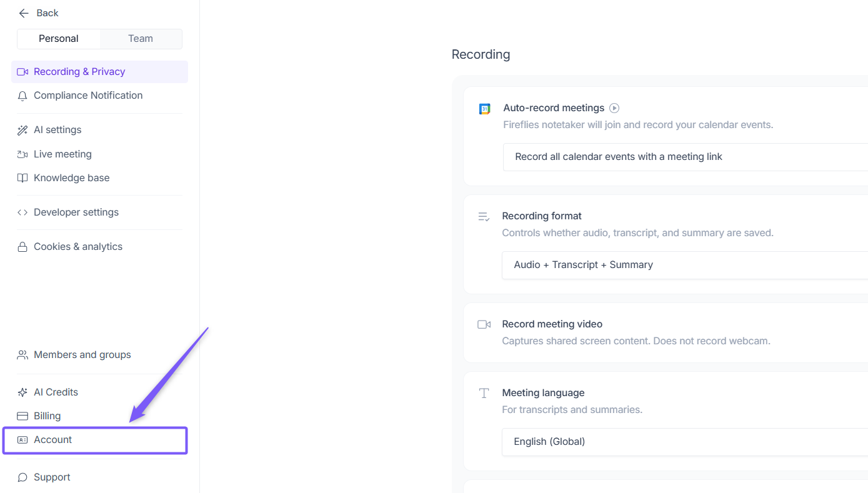Switch to the Personal tab

tap(59, 39)
